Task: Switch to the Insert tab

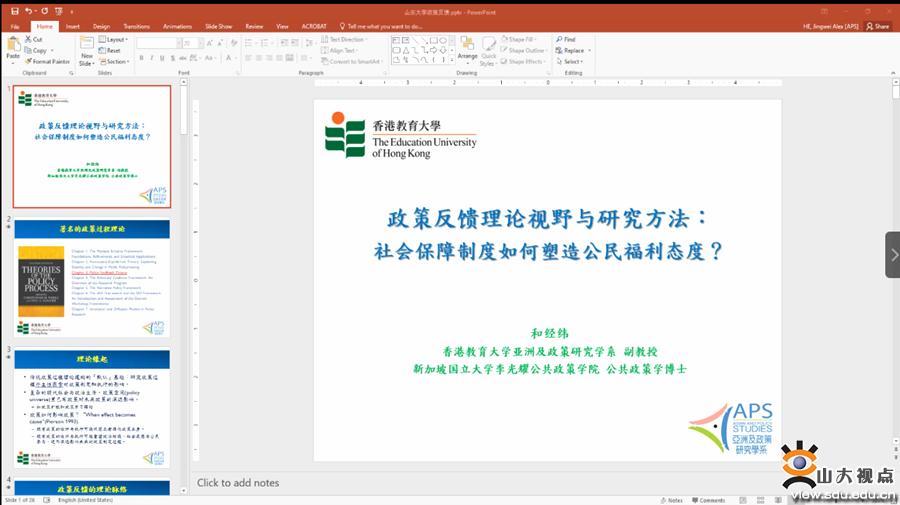Action: tap(72, 26)
